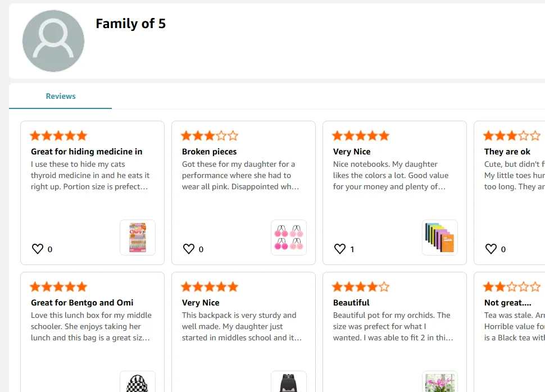Like the "Great for hiding medicine in" review
Viewport: 545px width, 392px height.
click(38, 249)
